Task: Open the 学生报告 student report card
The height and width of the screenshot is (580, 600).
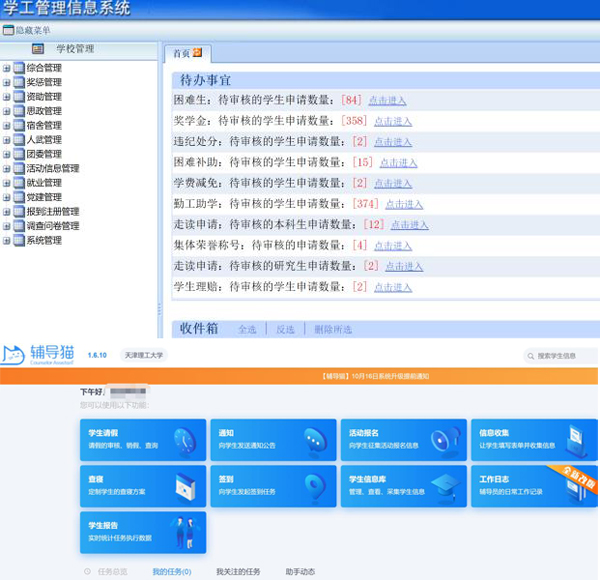Action: [x=141, y=532]
